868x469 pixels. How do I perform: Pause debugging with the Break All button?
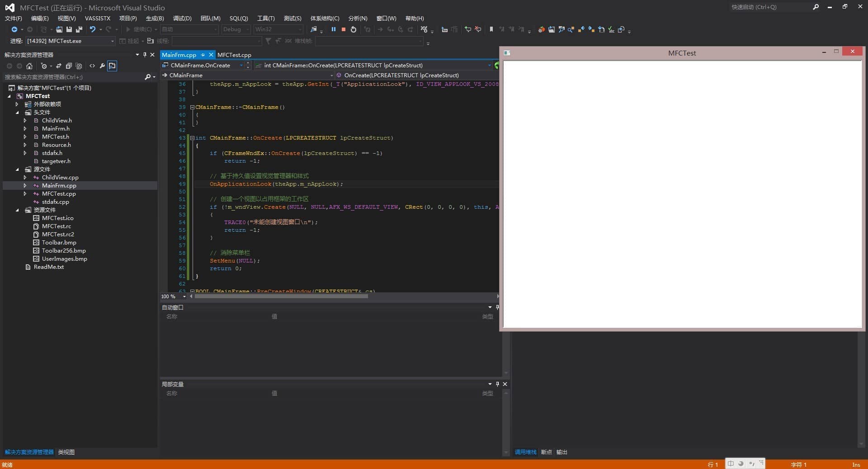click(x=333, y=29)
